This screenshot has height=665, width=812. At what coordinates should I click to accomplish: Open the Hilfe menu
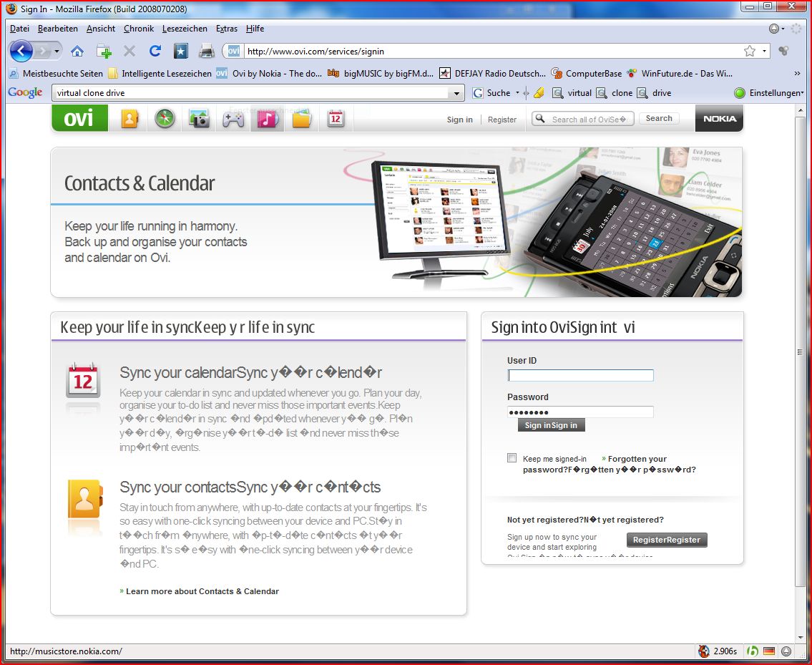point(255,29)
